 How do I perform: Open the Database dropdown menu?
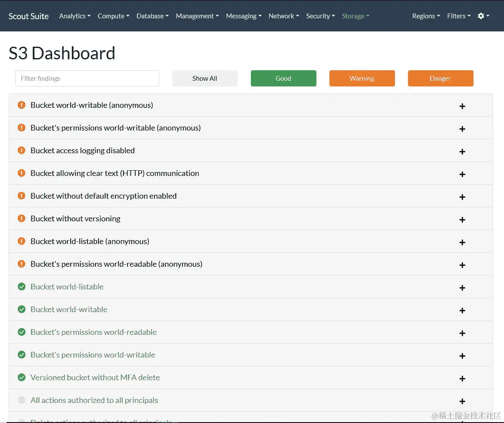click(152, 16)
